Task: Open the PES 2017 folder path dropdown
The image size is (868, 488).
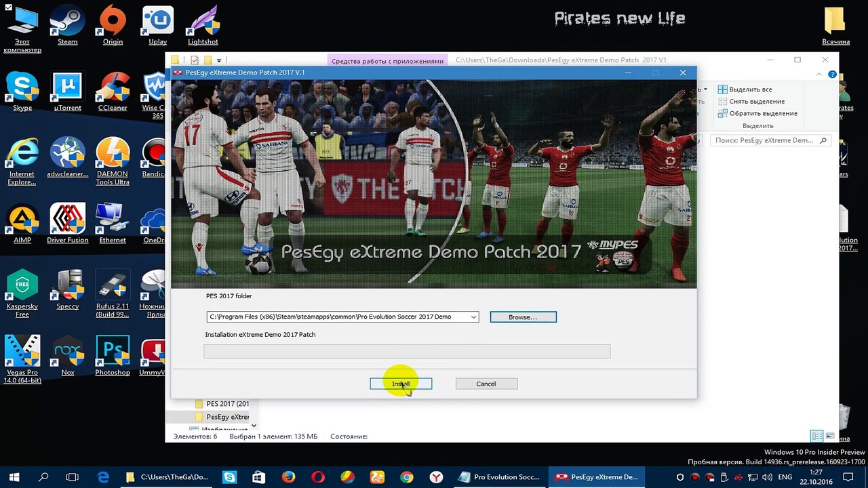Action: 473,317
